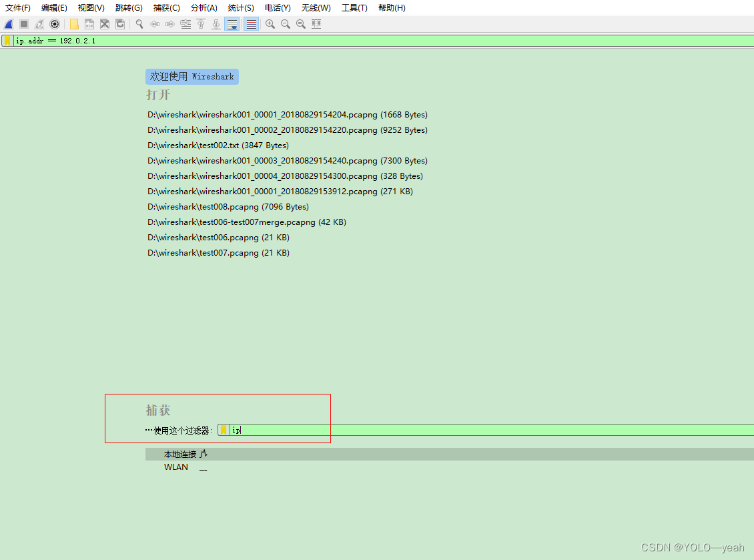Open capture options gear icon

tap(55, 24)
